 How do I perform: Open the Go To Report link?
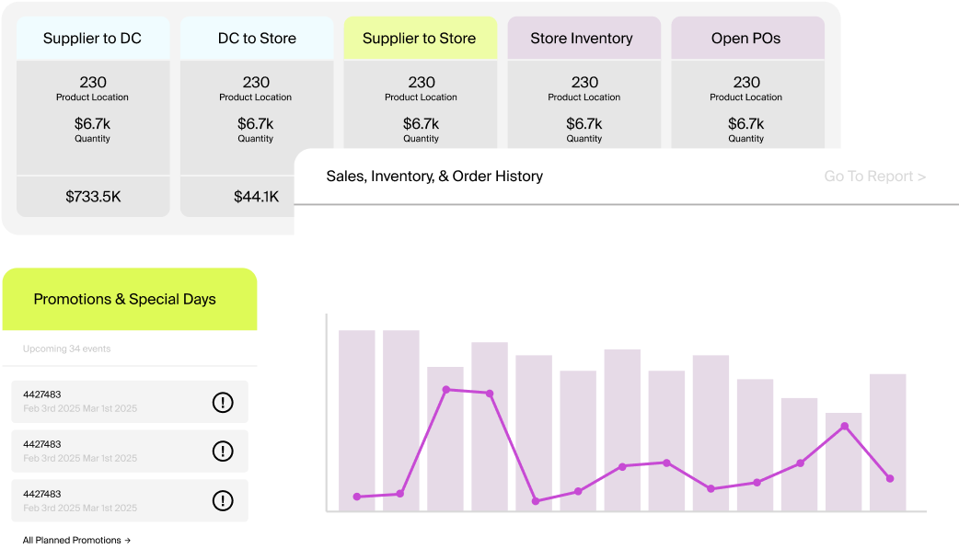[874, 177]
